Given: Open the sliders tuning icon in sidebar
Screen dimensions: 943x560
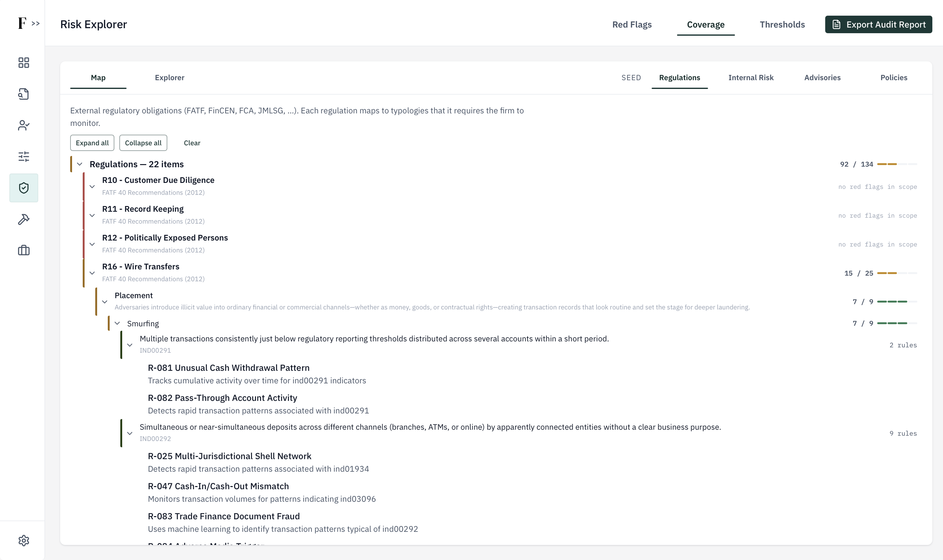Looking at the screenshot, I should tap(24, 157).
